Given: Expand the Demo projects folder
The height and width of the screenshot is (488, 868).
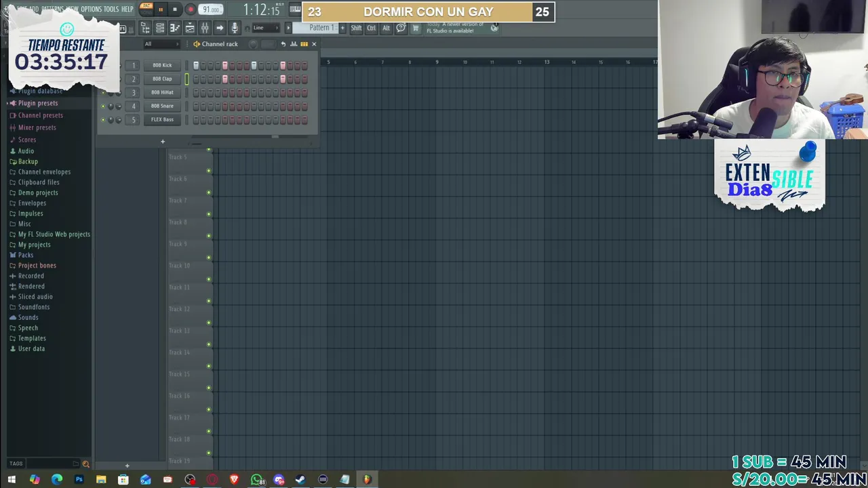Looking at the screenshot, I should 38,192.
